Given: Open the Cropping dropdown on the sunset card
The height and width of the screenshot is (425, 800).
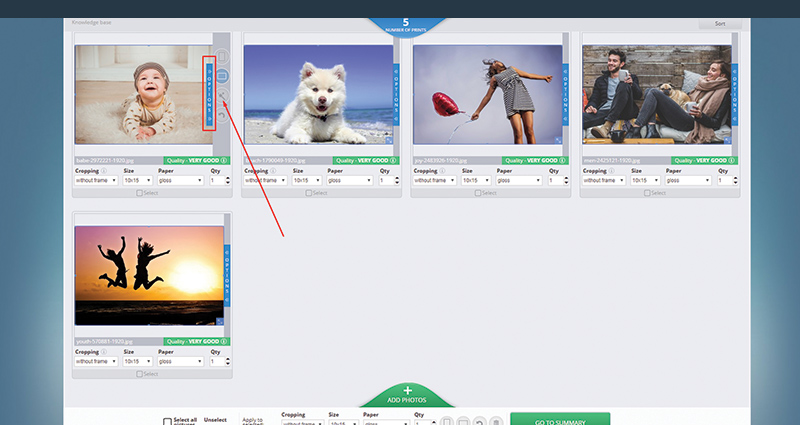Looking at the screenshot, I should pyautogui.click(x=96, y=361).
